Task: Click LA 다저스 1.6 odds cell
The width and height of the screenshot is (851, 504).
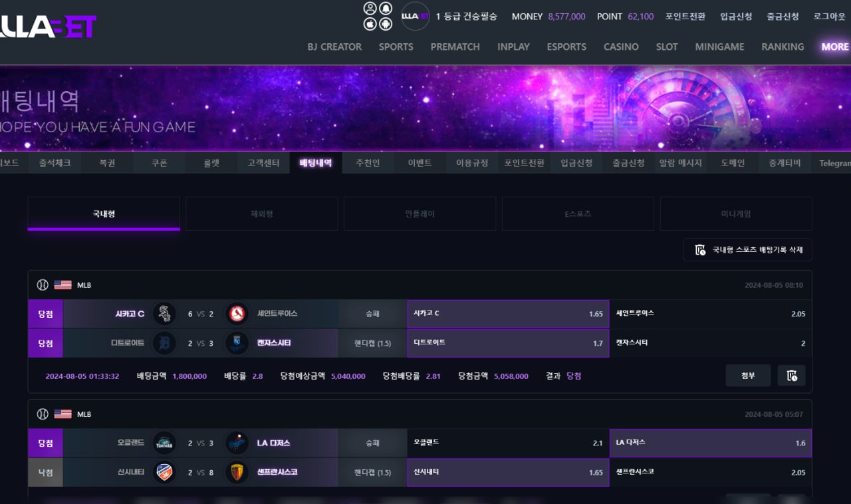Action: coord(711,443)
